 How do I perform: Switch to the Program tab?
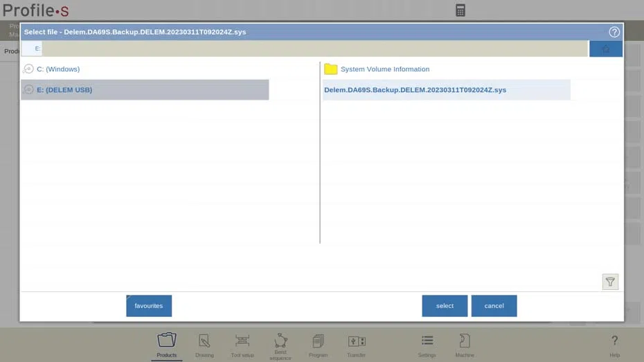pyautogui.click(x=319, y=345)
